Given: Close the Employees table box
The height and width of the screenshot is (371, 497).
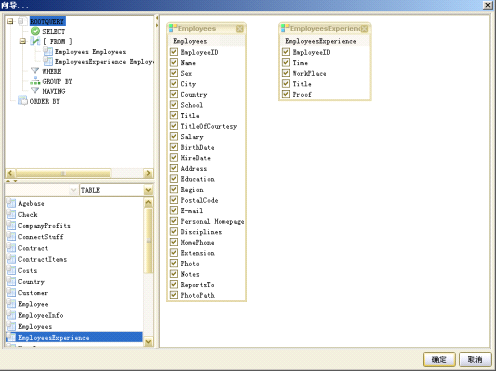Looking at the screenshot, I should pyautogui.click(x=239, y=29).
